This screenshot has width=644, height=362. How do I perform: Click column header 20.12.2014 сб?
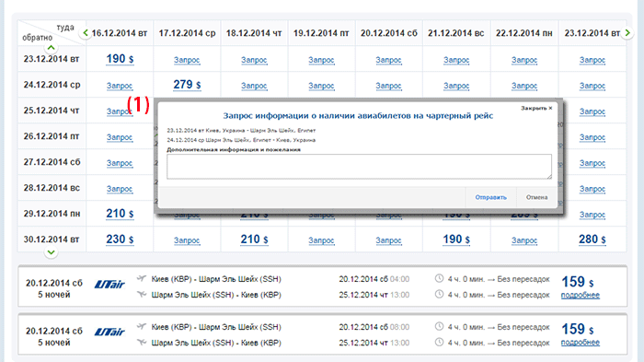point(388,33)
